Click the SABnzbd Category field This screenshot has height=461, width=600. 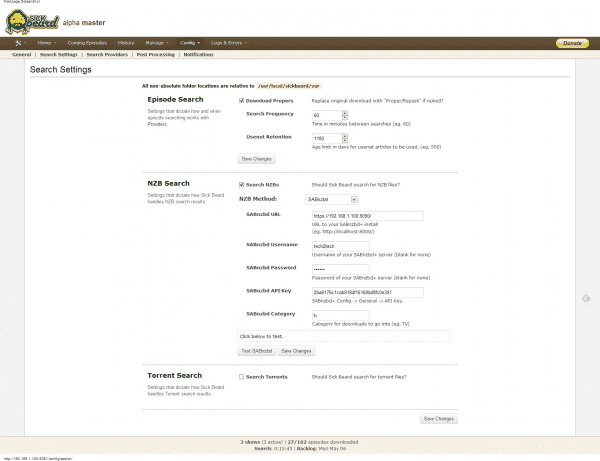pos(341,315)
